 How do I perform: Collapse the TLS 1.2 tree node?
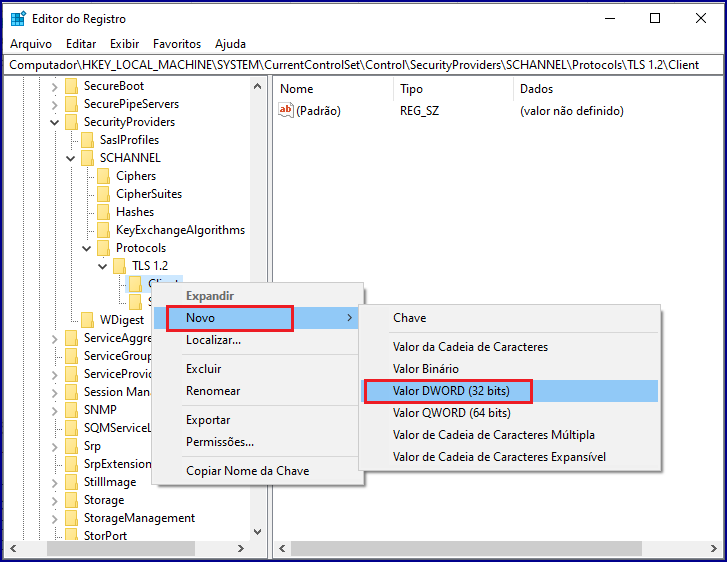(103, 267)
